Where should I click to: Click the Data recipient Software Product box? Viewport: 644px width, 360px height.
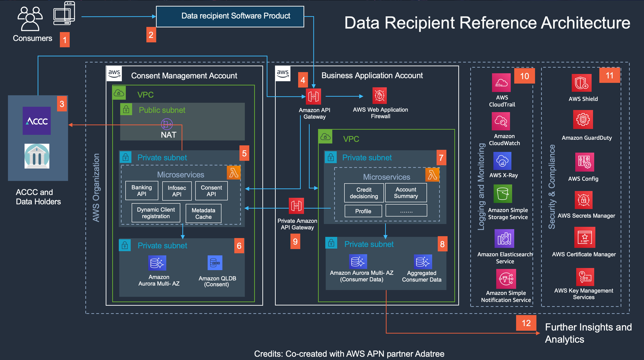[x=230, y=16]
